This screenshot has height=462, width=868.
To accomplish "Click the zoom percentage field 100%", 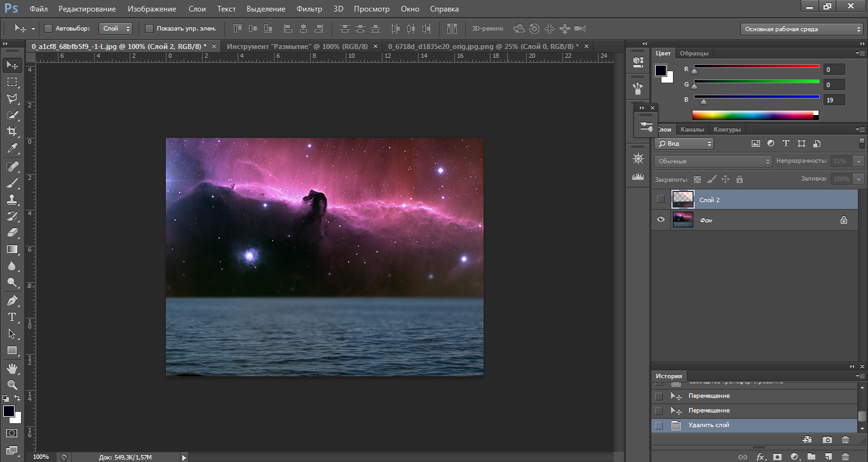I will click(41, 457).
